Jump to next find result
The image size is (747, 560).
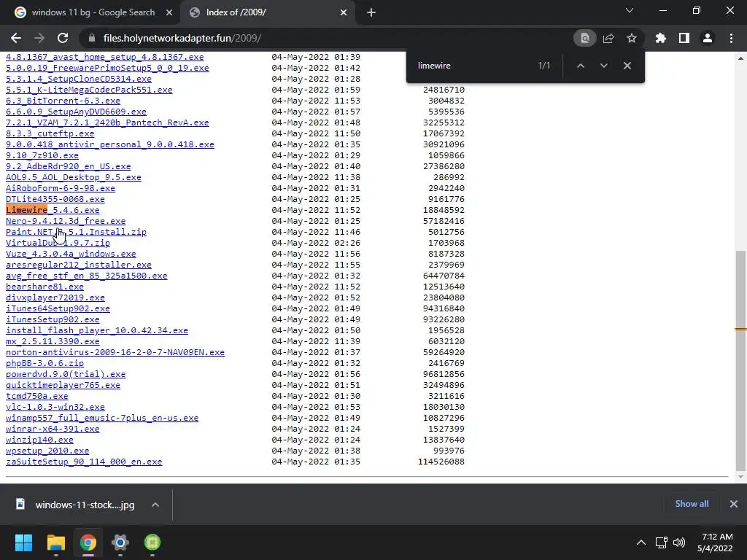[603, 66]
